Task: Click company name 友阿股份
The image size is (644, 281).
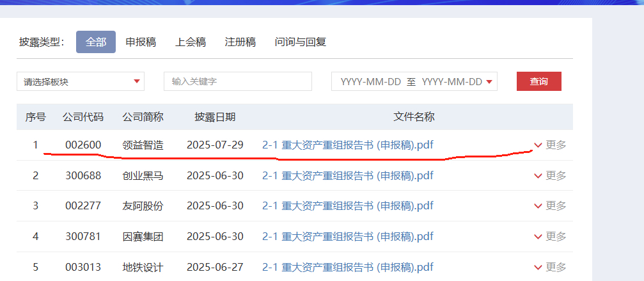Action: coord(143,205)
